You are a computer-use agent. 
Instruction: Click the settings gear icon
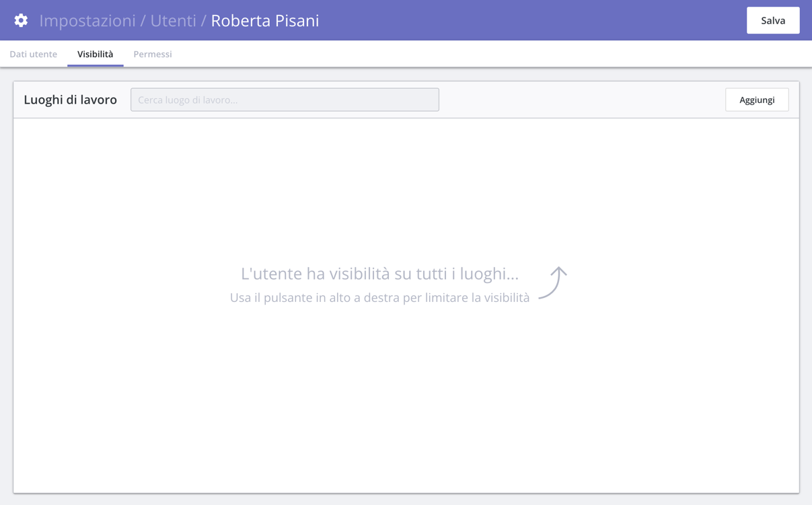21,20
